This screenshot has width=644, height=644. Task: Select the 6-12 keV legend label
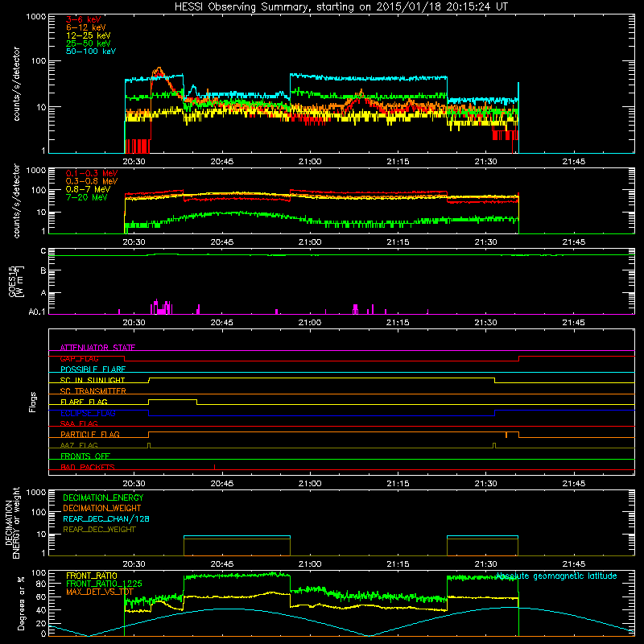click(85, 27)
